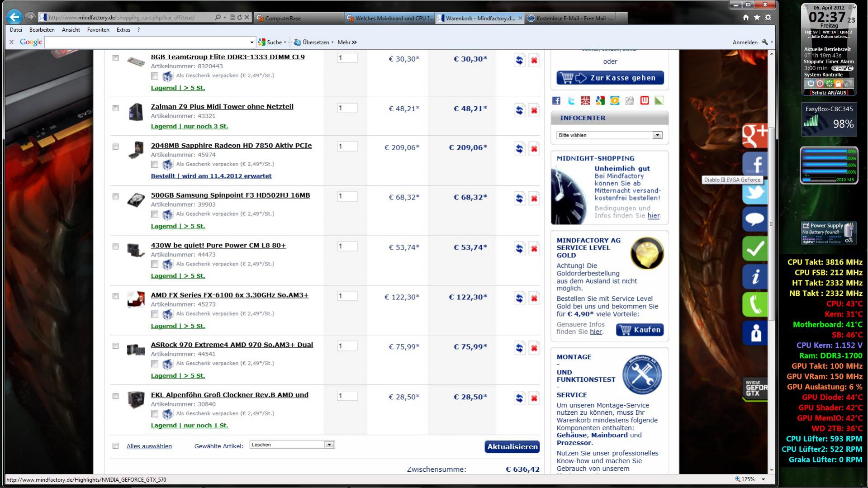Viewport: 868px width, 488px height.
Task: Open the Suche dropdown arrow in Google toolbar
Action: [x=285, y=43]
